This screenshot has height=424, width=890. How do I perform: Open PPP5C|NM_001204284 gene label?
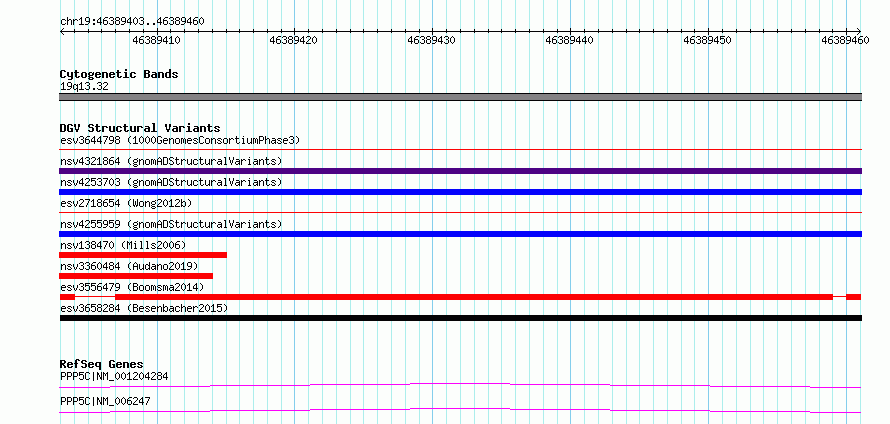click(x=114, y=376)
